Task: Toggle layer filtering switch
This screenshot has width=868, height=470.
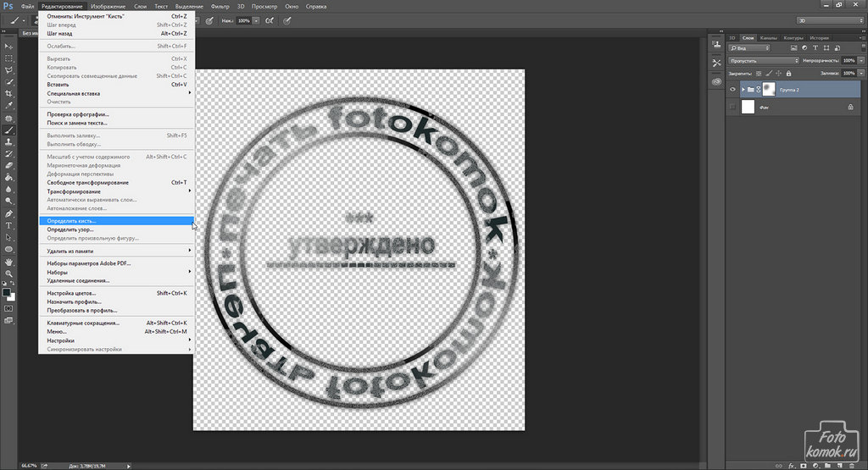Action: click(862, 48)
